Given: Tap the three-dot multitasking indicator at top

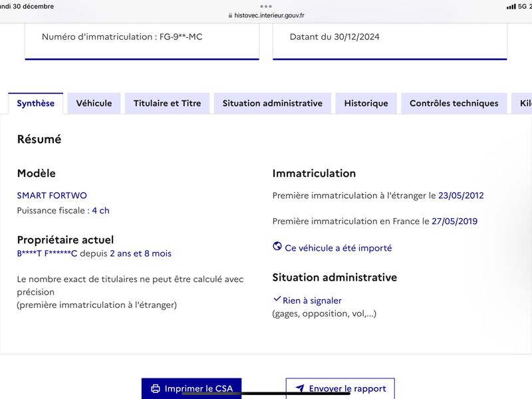Looking at the screenshot, I should point(265,6).
